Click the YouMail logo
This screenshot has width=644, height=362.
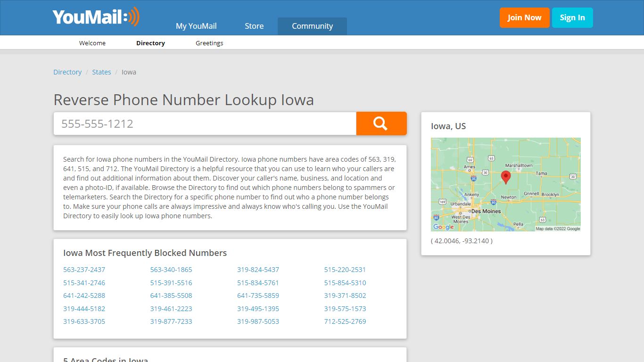(96, 17)
